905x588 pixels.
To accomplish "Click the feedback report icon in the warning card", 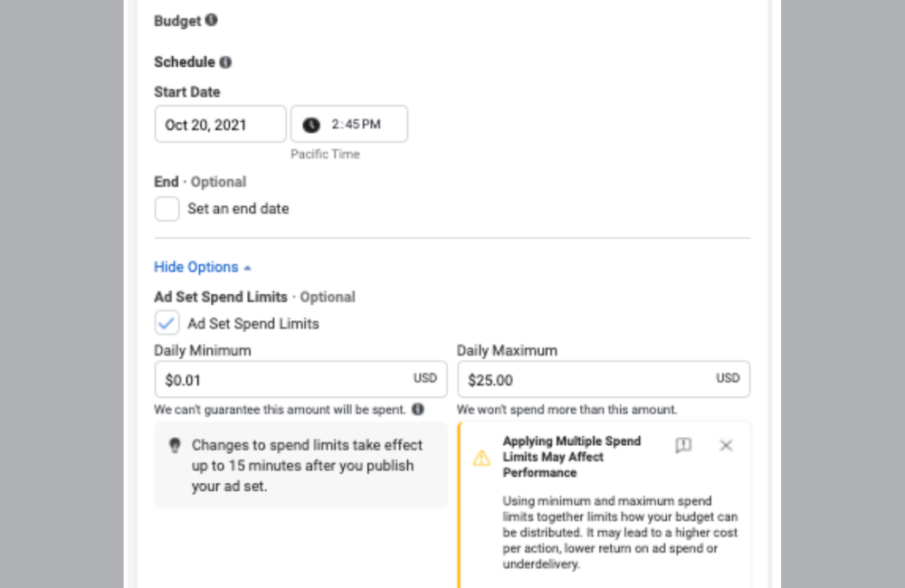I will 683,445.
